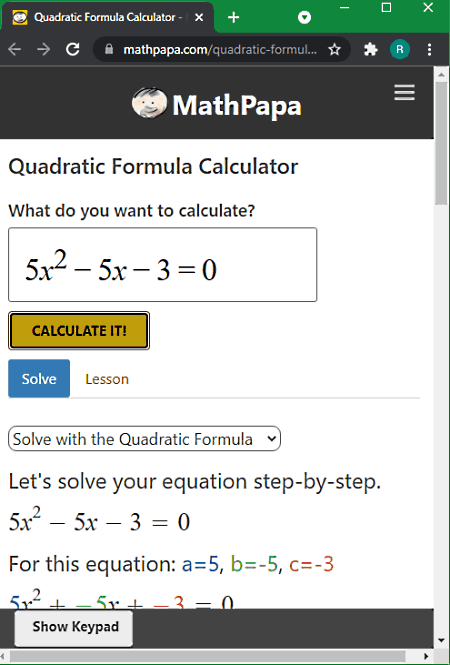Open Chrome's three-dot menu

pyautogui.click(x=429, y=50)
